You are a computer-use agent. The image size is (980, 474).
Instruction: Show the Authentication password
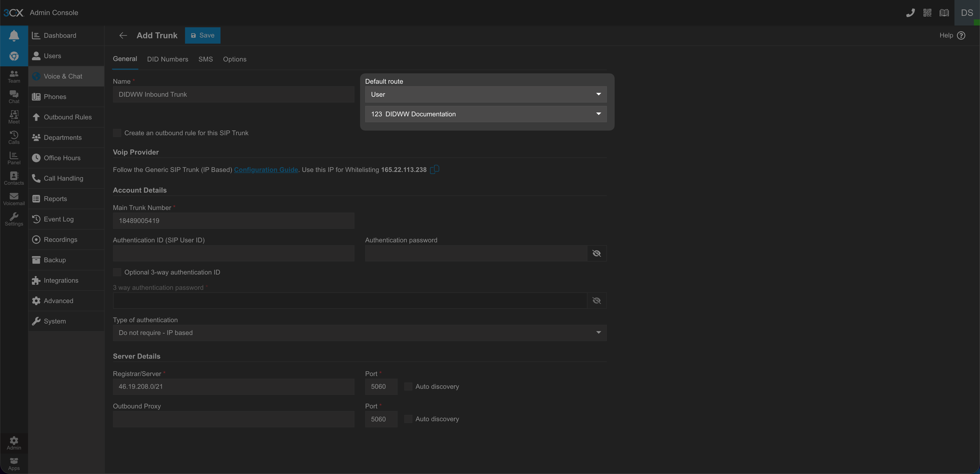pyautogui.click(x=596, y=253)
